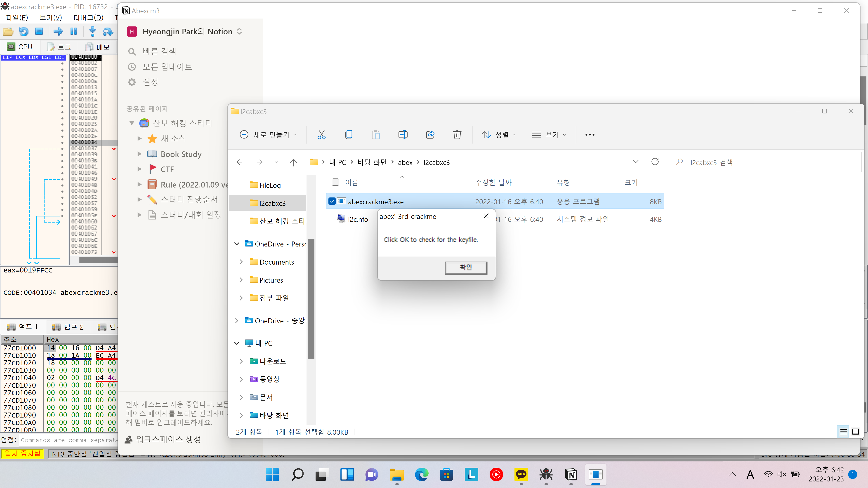Expand Book Study page in Notion sidebar
The height and width of the screenshot is (488, 868).
click(139, 154)
